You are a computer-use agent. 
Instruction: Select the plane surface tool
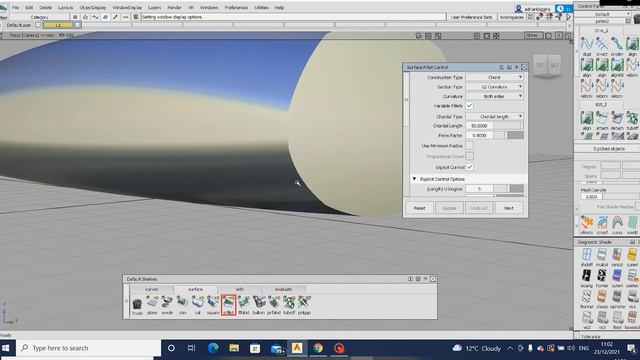(x=152, y=304)
